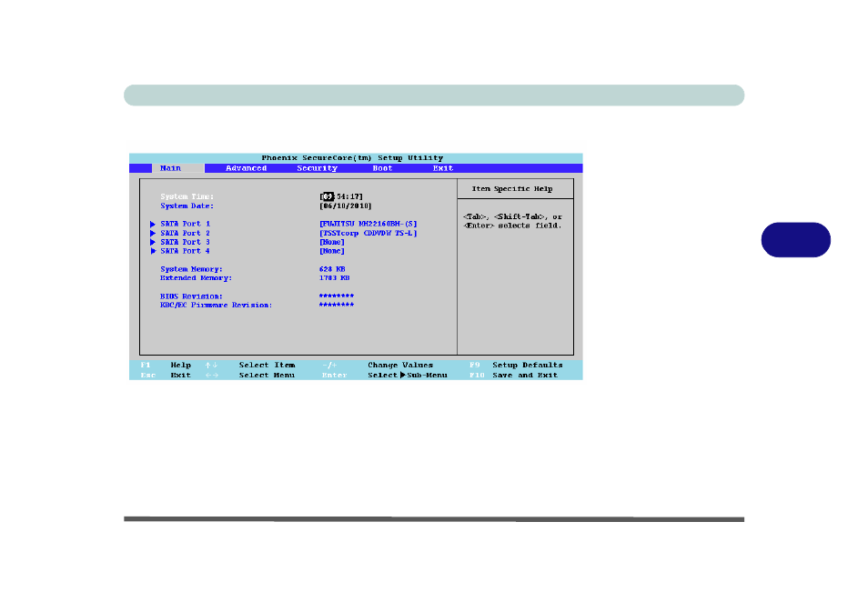Click the KBC/EC Firmware asterisk value

[337, 305]
